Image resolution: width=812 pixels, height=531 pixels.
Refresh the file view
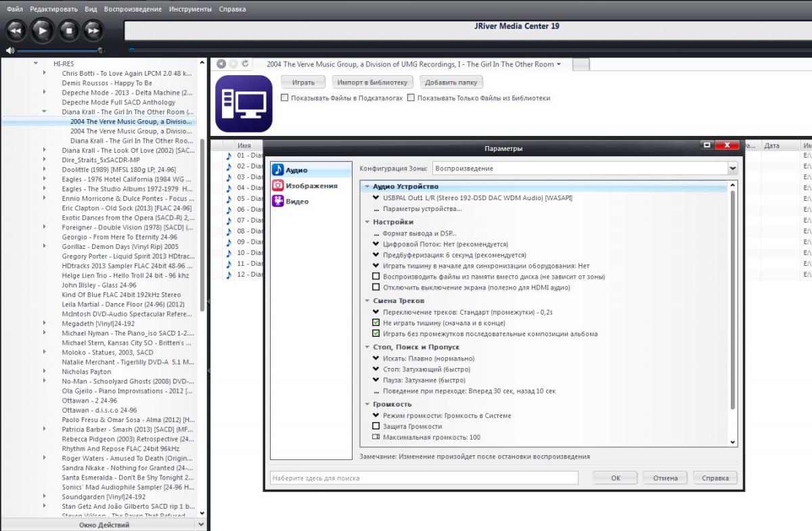point(246,64)
